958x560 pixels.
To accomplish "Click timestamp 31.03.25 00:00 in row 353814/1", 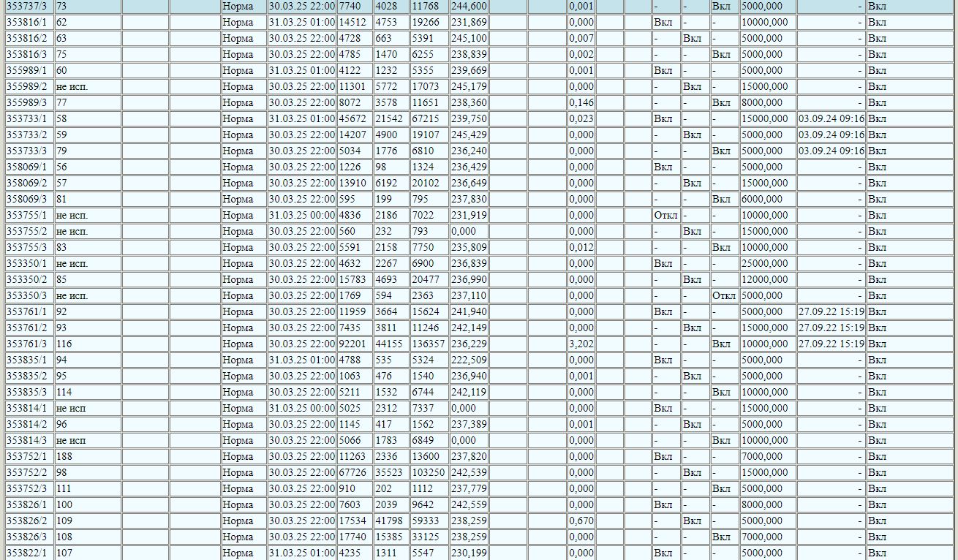I will (x=301, y=408).
